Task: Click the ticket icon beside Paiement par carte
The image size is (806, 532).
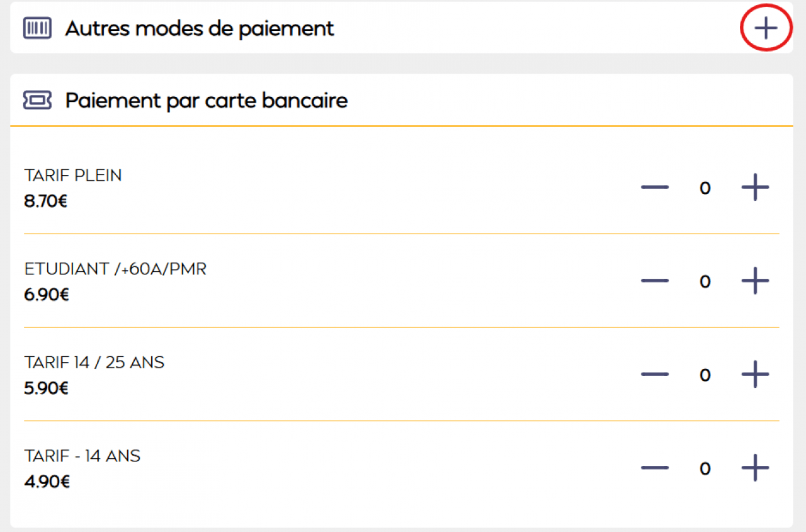Action: [x=37, y=100]
